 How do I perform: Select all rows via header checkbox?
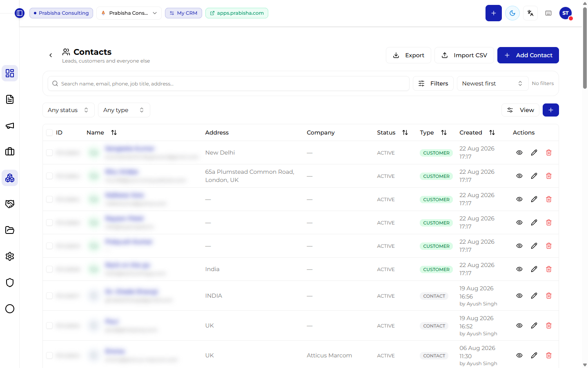[x=49, y=132]
